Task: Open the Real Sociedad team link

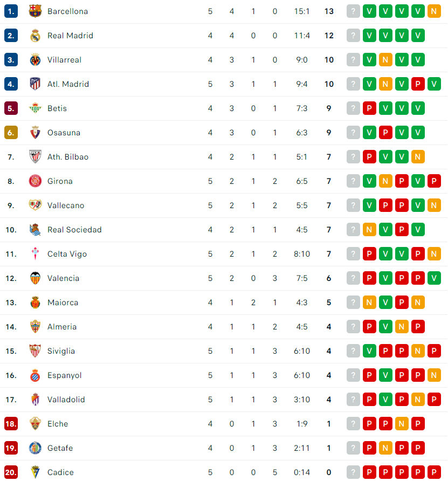Action: pyautogui.click(x=74, y=230)
